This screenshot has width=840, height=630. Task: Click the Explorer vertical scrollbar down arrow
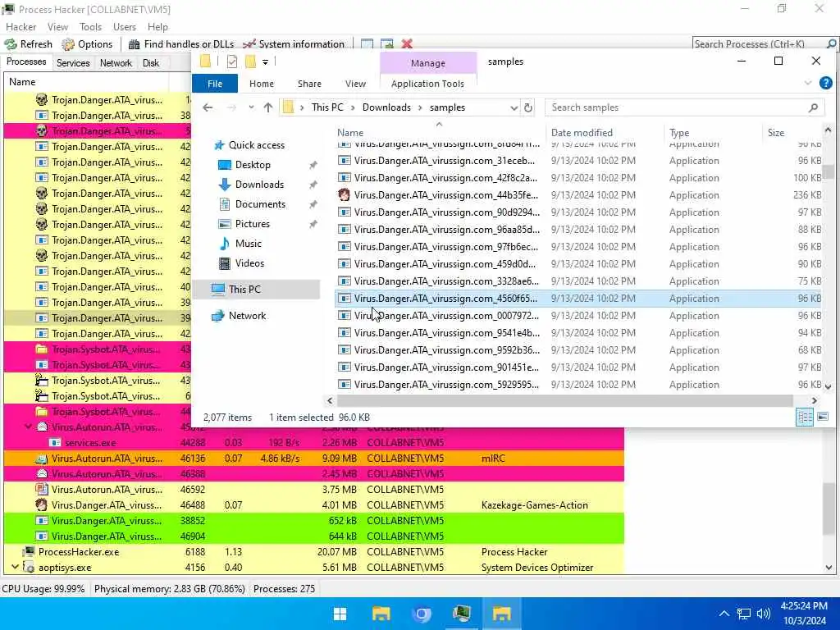coord(828,386)
